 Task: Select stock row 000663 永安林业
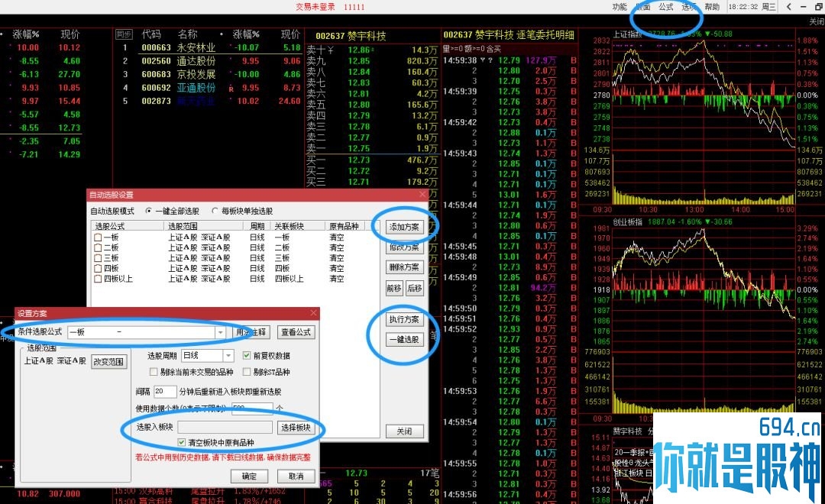point(209,48)
